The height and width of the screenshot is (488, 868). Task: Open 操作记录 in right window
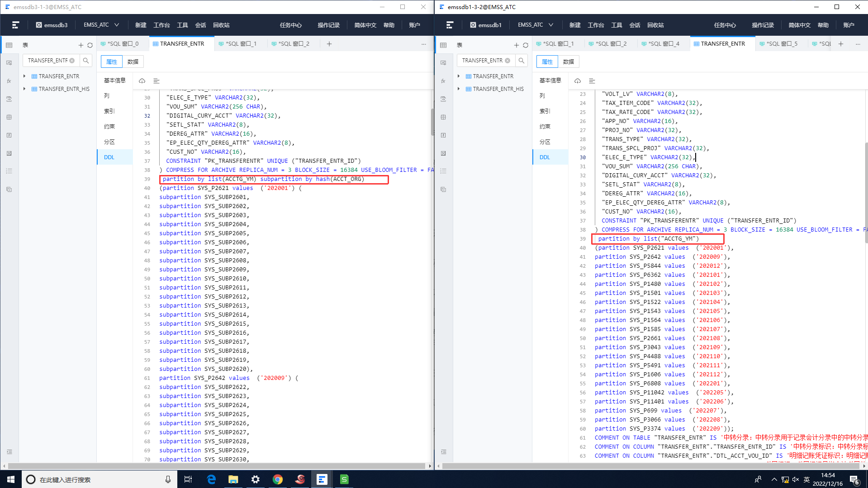click(x=763, y=25)
